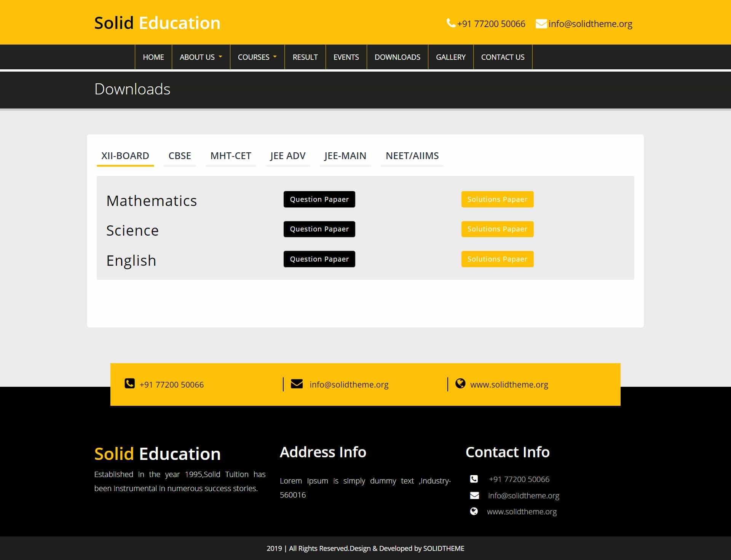
Task: Click the phone icon in the yellow header
Action: tap(451, 23)
